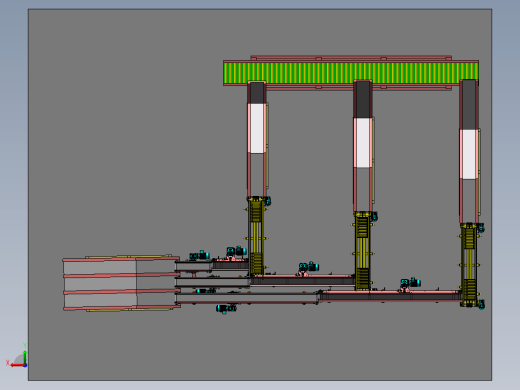This screenshot has width=520, height=390.
Task: Select the yellow lift frame under middle vertical conveyor
Action: [x=362, y=250]
